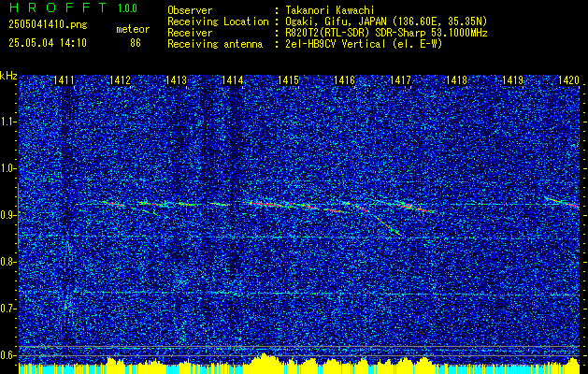Image resolution: width=588 pixels, height=374 pixels.
Task: Click time marker 1419
Action: (512, 80)
